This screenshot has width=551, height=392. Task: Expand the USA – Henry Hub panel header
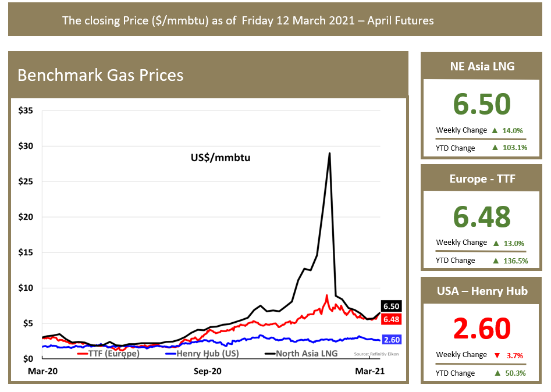point(481,291)
